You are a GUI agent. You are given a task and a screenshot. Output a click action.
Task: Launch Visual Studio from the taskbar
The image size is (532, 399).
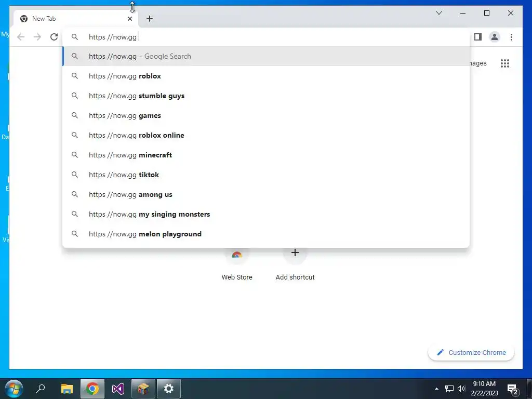118,389
